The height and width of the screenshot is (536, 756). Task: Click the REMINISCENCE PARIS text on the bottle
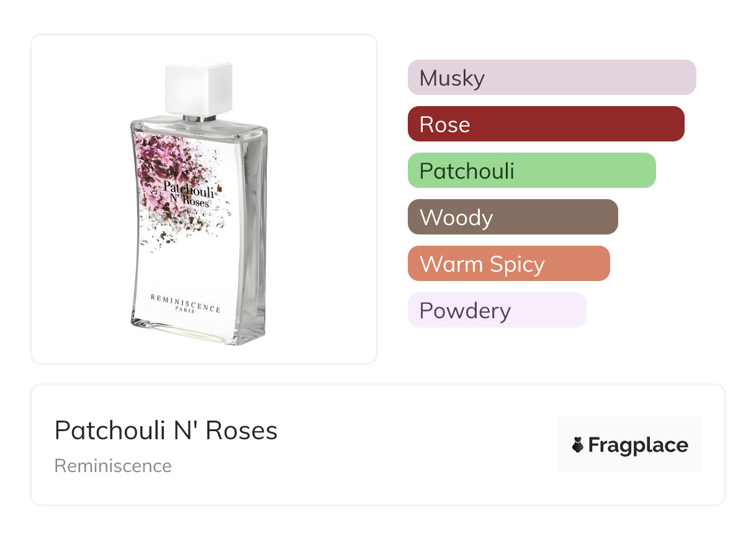point(185,302)
